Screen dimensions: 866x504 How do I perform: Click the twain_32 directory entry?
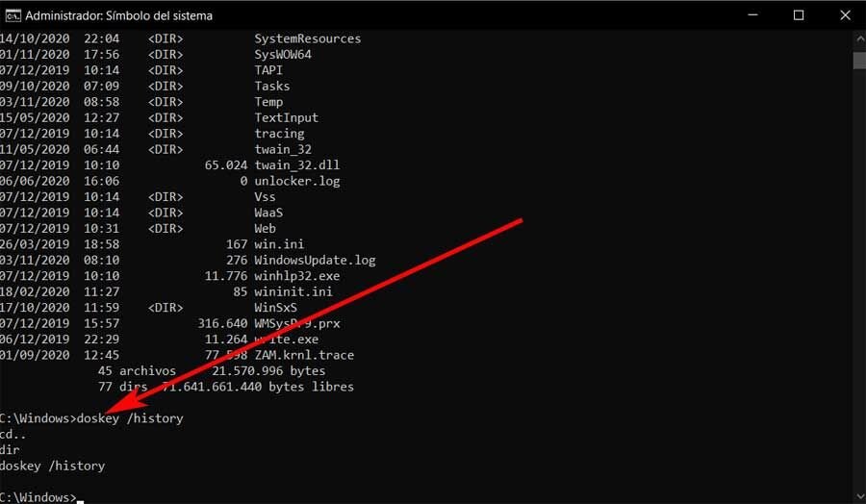point(283,150)
